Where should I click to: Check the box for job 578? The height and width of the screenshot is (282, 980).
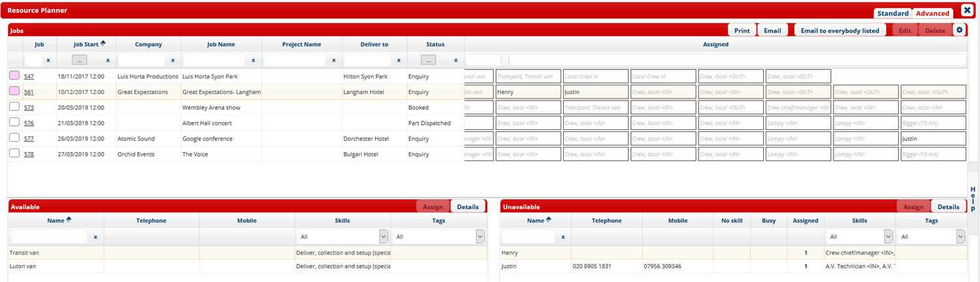14,154
